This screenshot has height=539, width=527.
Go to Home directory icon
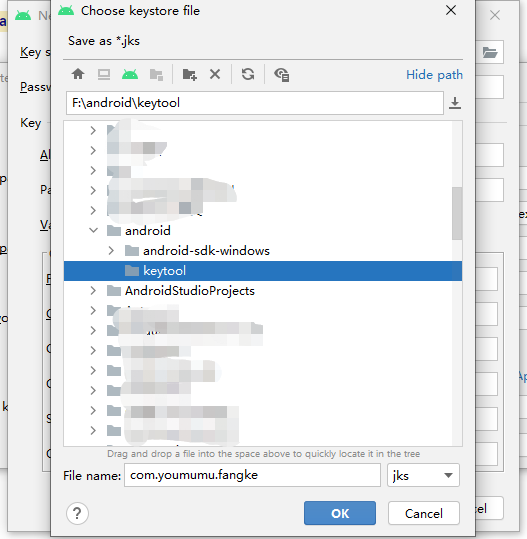tap(78, 74)
